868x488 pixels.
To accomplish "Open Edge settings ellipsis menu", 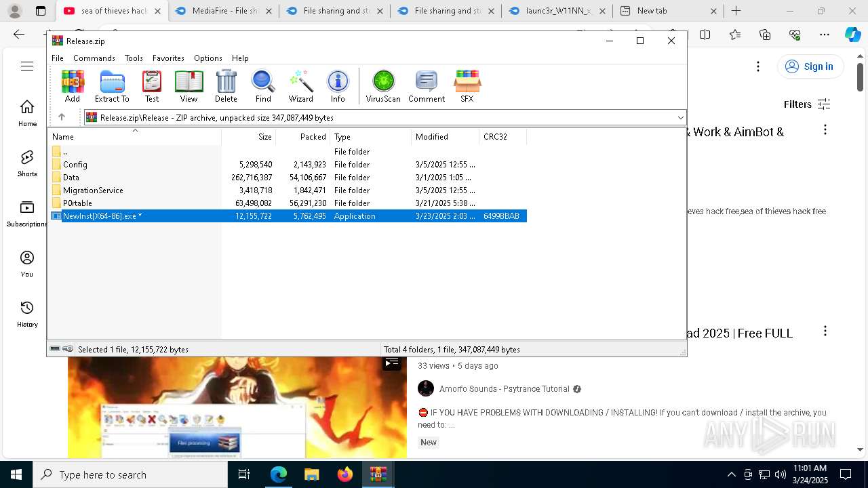I will coord(825,35).
